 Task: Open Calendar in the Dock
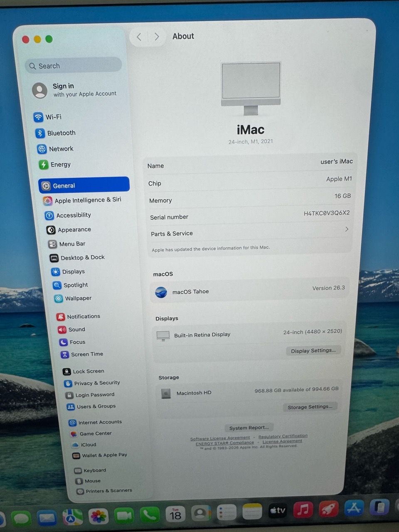(175, 515)
